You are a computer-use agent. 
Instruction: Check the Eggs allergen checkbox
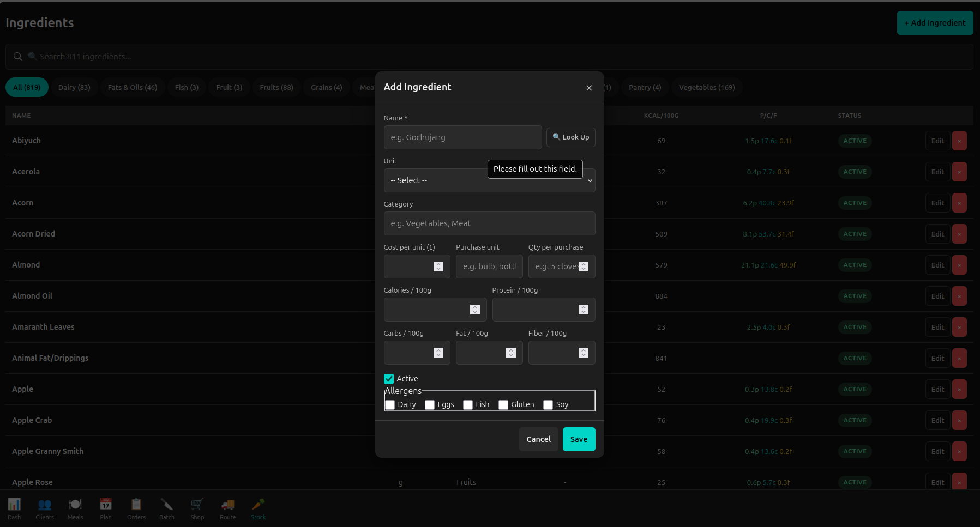coord(430,404)
